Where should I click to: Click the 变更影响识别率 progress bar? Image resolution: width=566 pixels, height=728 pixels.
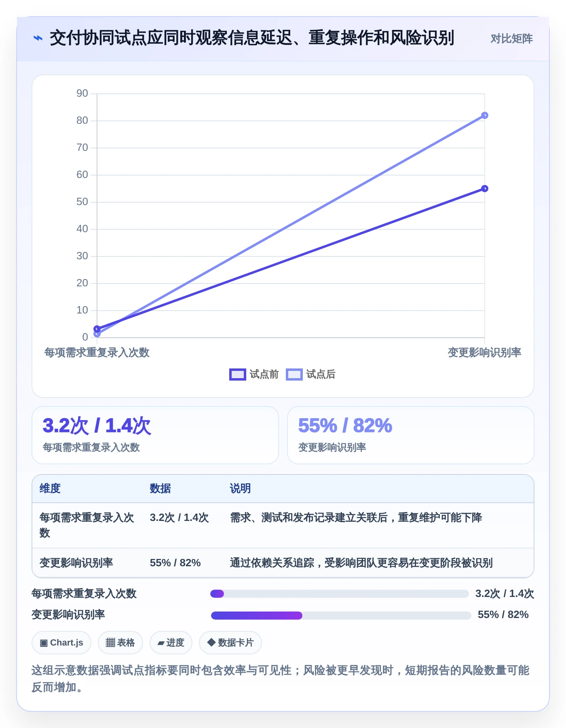pos(341,616)
